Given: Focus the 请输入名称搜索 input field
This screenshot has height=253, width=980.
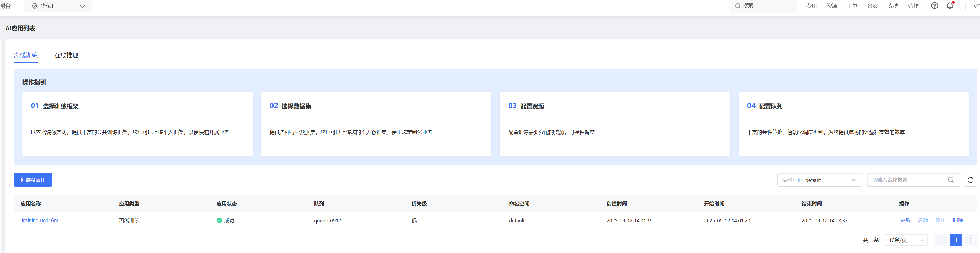Looking at the screenshot, I should click(x=903, y=180).
